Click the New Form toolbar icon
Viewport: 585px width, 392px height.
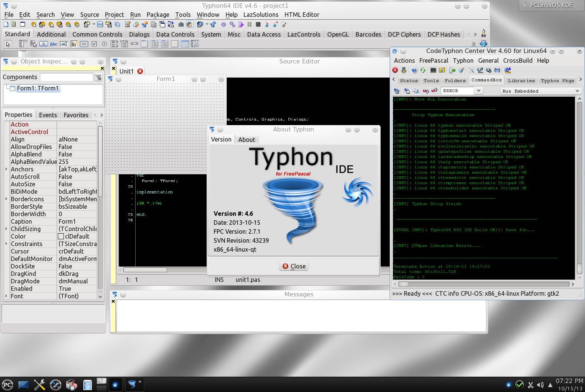tap(22, 24)
